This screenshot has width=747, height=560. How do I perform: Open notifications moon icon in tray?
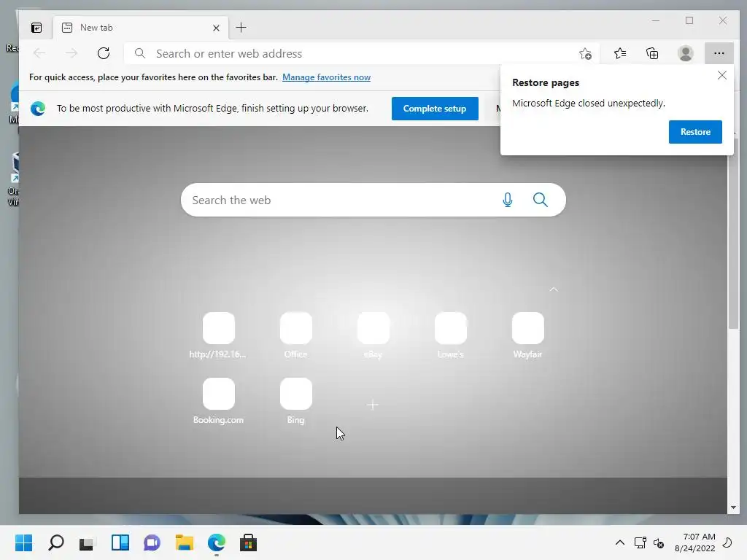point(728,542)
